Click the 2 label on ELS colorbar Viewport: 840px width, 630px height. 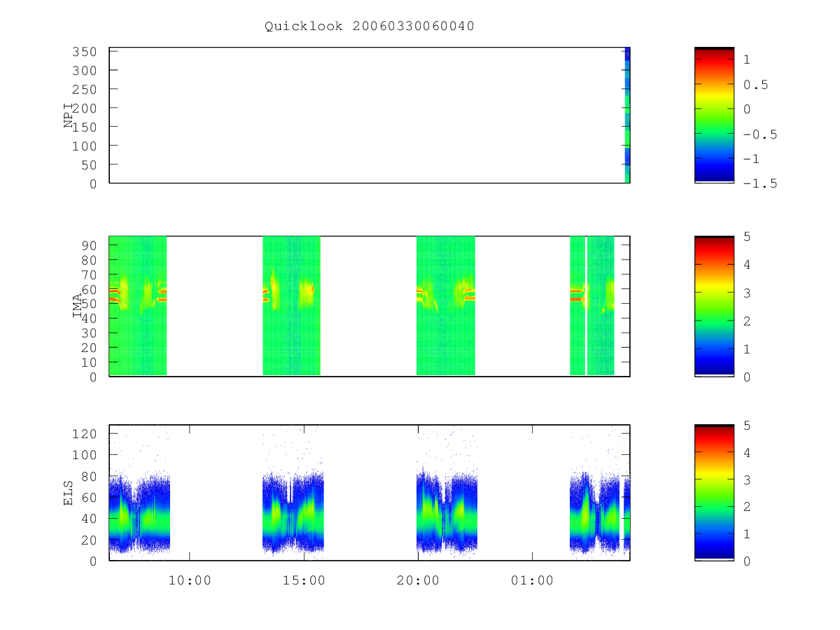[x=748, y=507]
